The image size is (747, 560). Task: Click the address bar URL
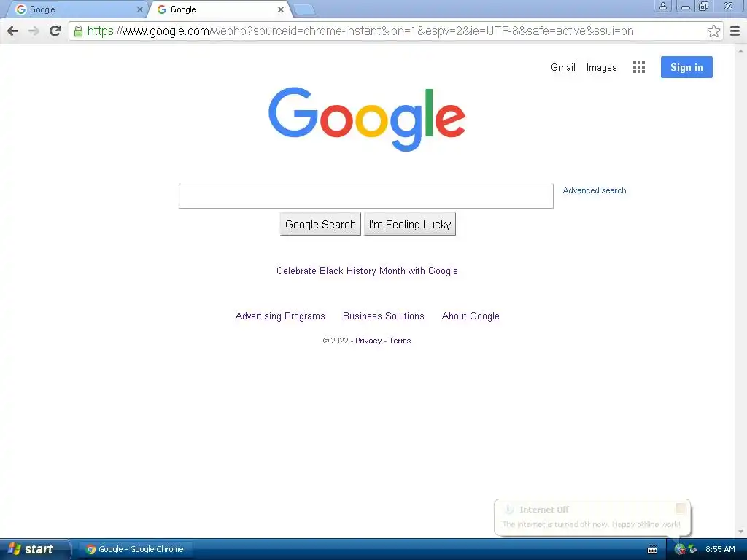tap(360, 31)
